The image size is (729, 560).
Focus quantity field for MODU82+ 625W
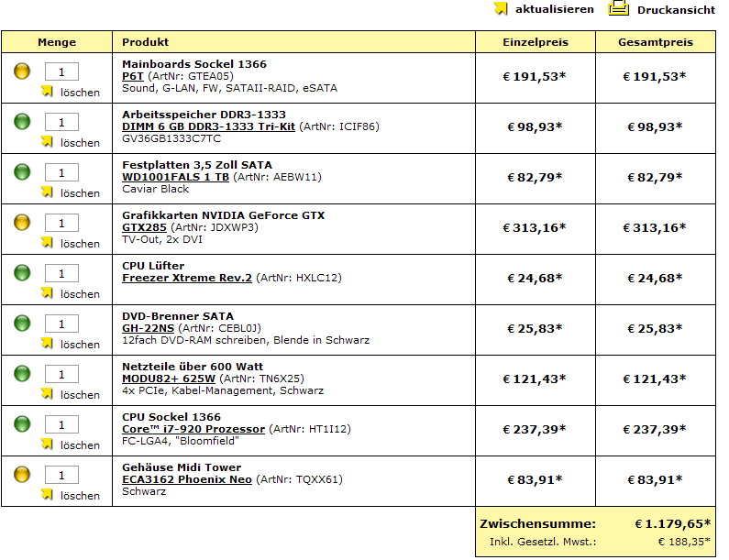(x=61, y=375)
